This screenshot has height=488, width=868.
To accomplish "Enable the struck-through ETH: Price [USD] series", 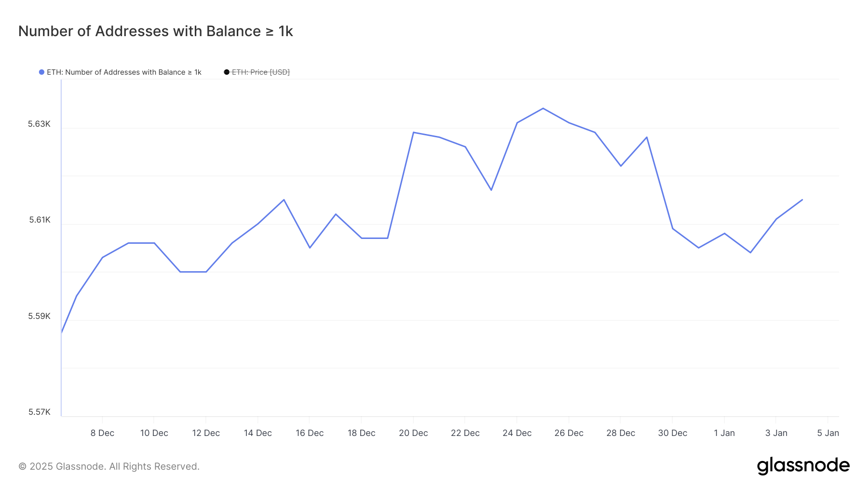I will [x=260, y=72].
